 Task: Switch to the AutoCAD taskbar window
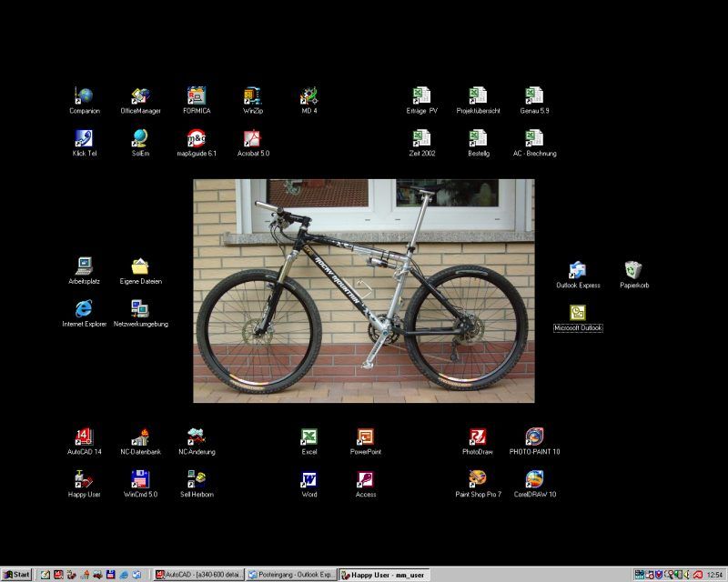[198, 575]
